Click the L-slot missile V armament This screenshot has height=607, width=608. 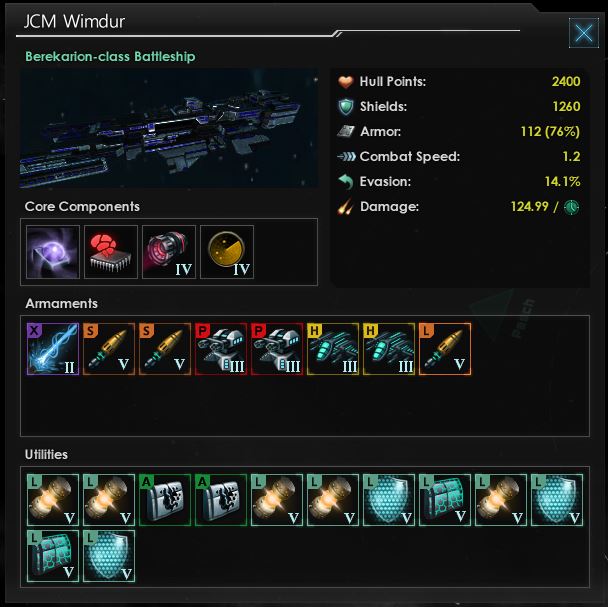(445, 349)
